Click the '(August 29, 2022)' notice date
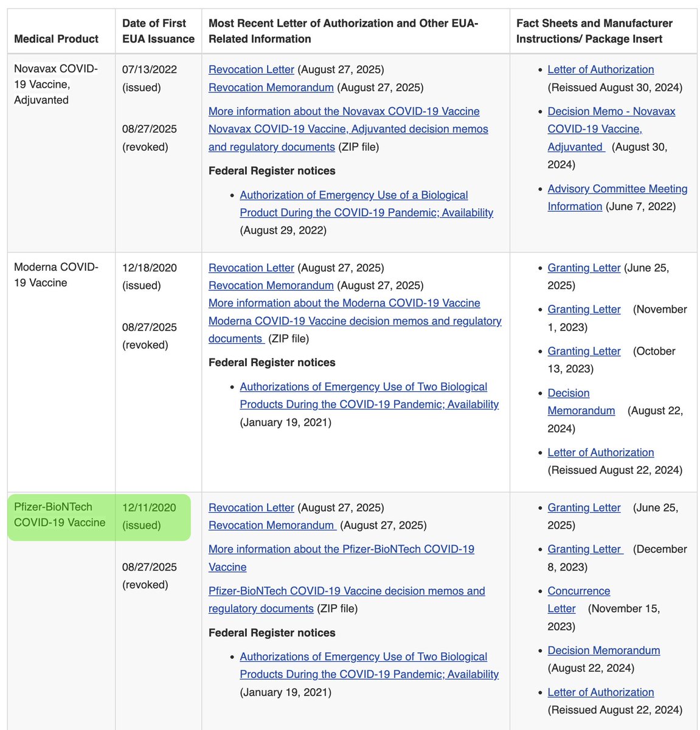700x730 pixels. (x=283, y=230)
